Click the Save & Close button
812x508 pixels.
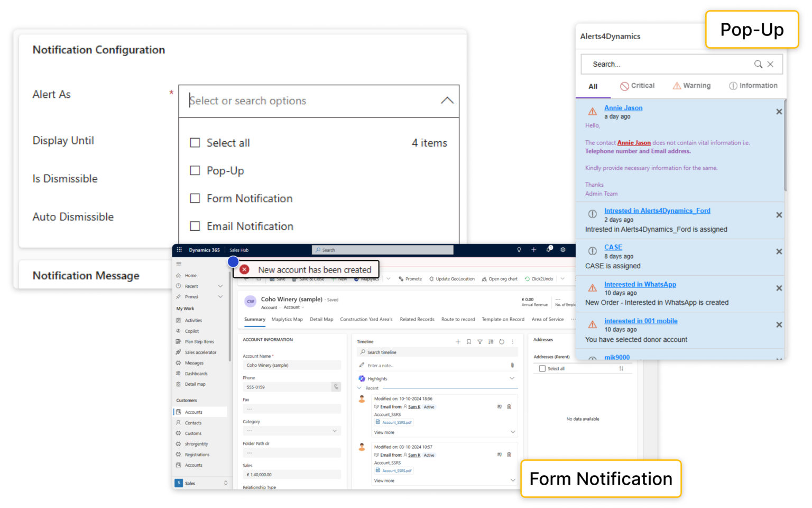[312, 279]
